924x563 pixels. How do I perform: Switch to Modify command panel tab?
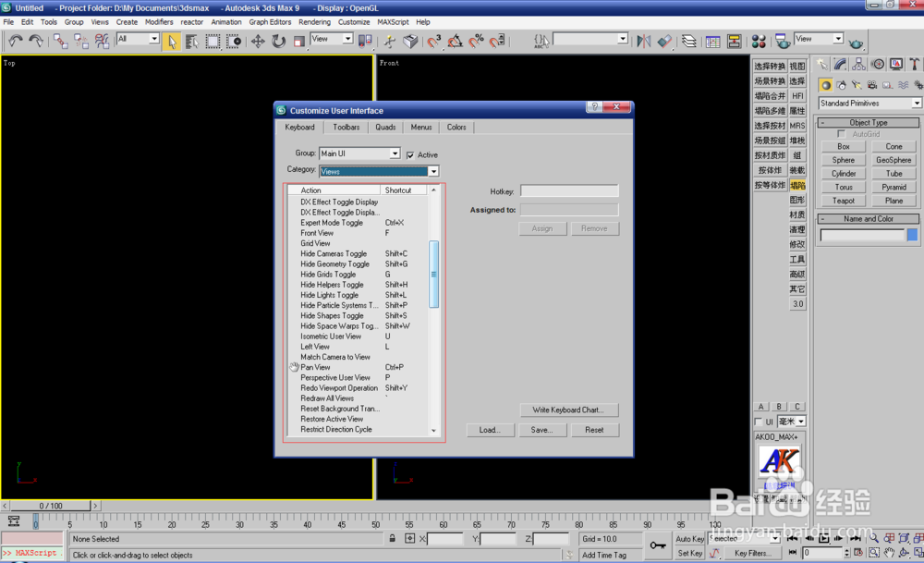[x=840, y=65]
